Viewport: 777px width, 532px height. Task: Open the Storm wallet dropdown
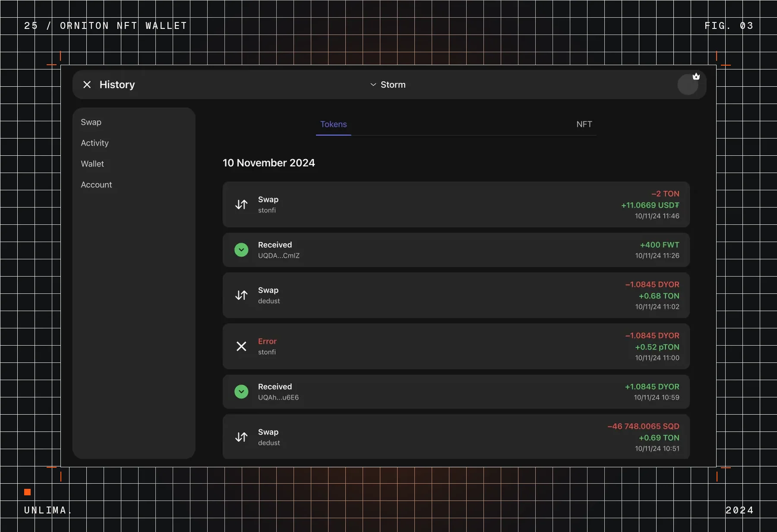tap(388, 85)
